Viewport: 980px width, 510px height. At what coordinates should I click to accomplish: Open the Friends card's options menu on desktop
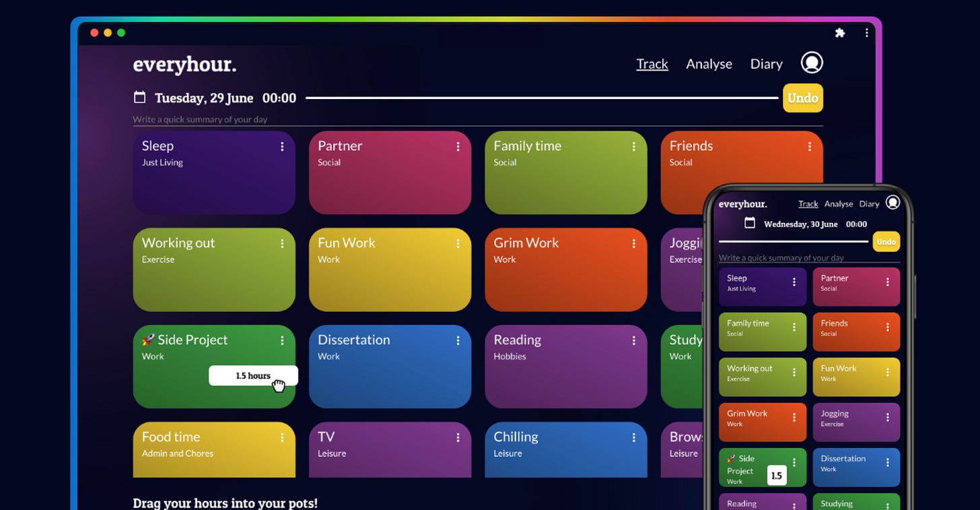click(x=809, y=146)
